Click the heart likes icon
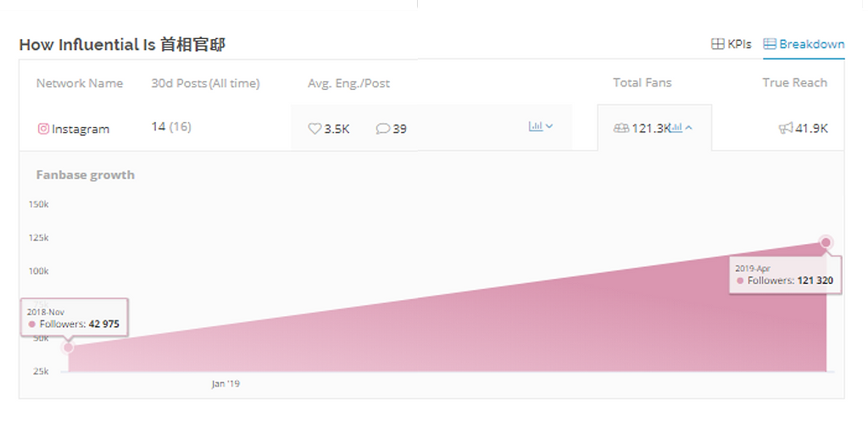Image resolution: width=868 pixels, height=439 pixels. click(314, 129)
